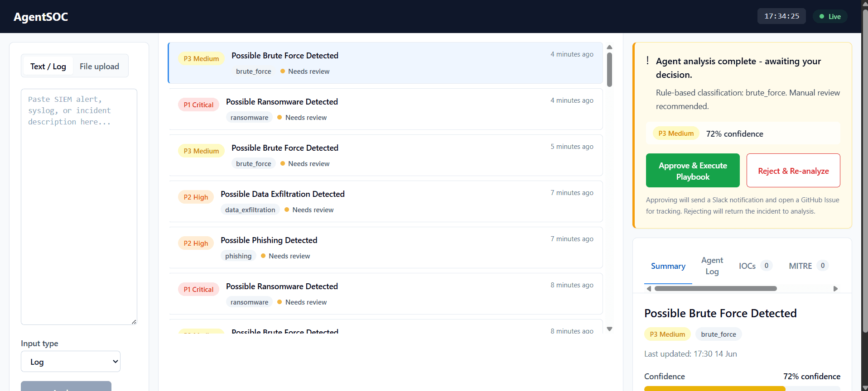Click the brute_force tag in the summary panel
Viewport: 868px width, 391px height.
(x=719, y=334)
